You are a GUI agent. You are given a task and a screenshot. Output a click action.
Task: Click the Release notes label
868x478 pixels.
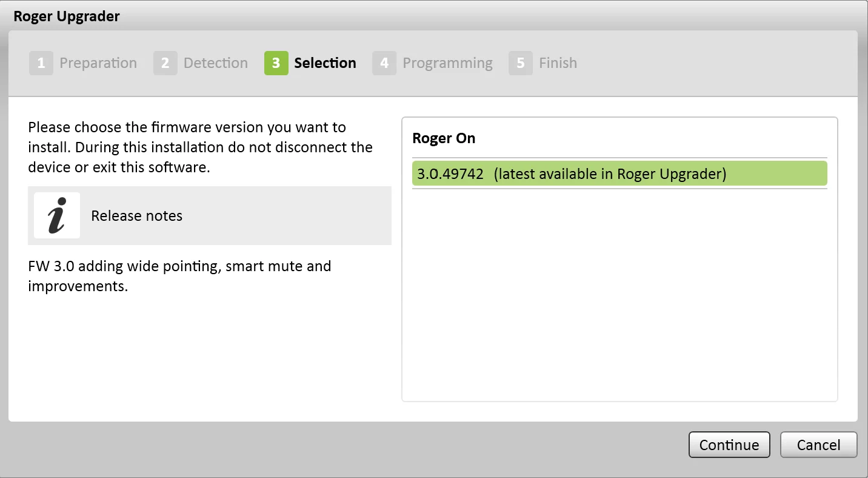(136, 216)
